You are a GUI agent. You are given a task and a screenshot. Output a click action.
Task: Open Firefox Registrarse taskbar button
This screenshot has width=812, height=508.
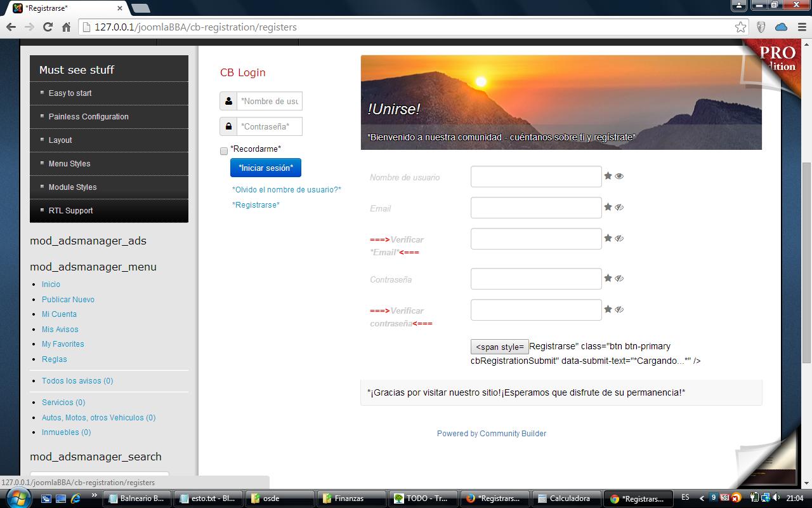coord(494,498)
